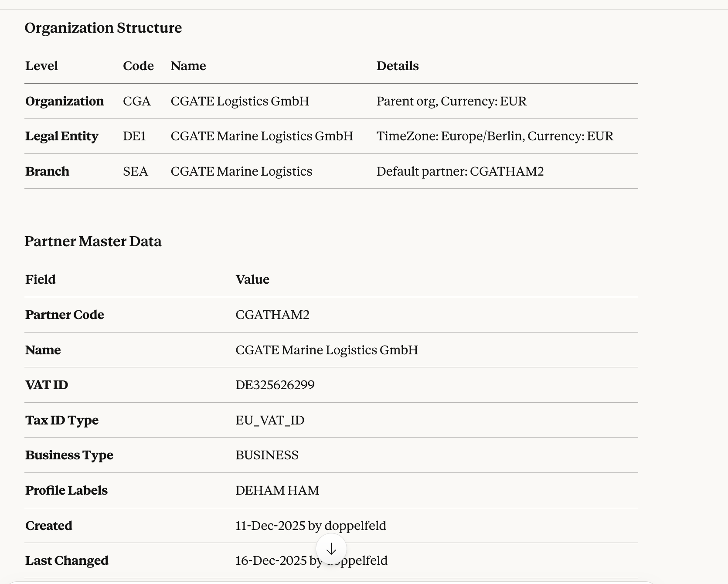Click the Partner Code value CGATHAM2
The image size is (728, 584).
[272, 315]
